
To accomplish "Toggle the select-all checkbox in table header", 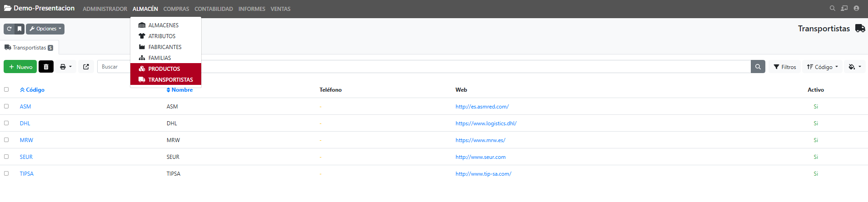I will tap(6, 89).
